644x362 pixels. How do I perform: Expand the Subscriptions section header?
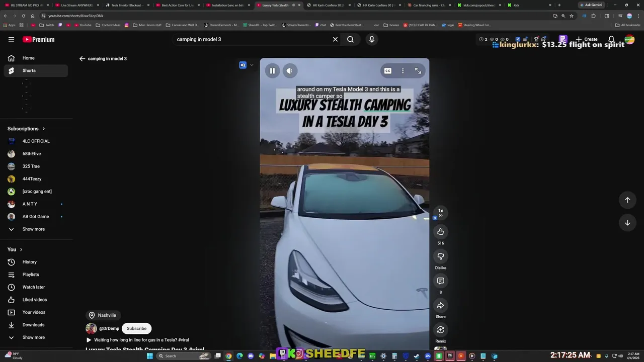(26, 129)
